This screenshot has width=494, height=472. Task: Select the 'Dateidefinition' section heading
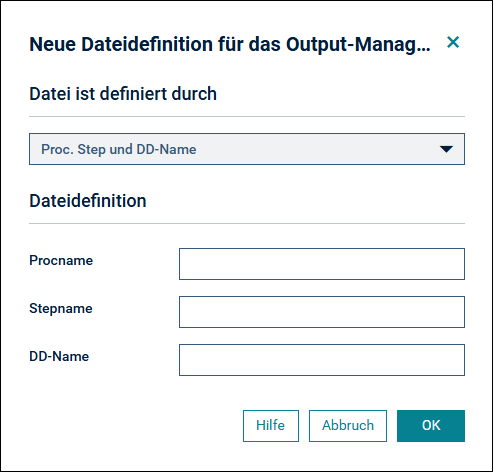coord(88,201)
